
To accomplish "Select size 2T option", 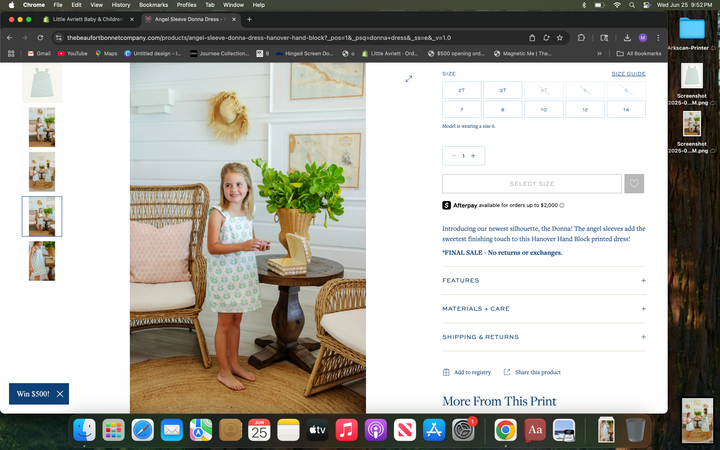I will point(462,90).
